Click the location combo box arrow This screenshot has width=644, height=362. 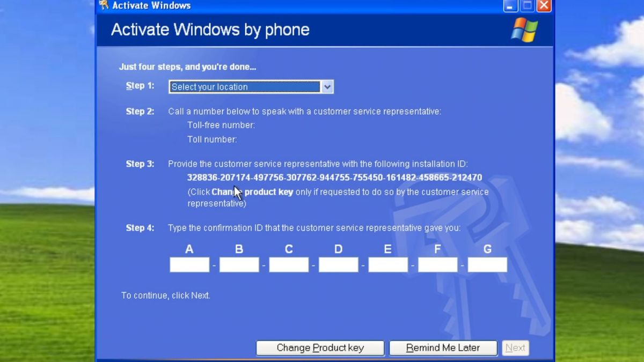point(327,87)
